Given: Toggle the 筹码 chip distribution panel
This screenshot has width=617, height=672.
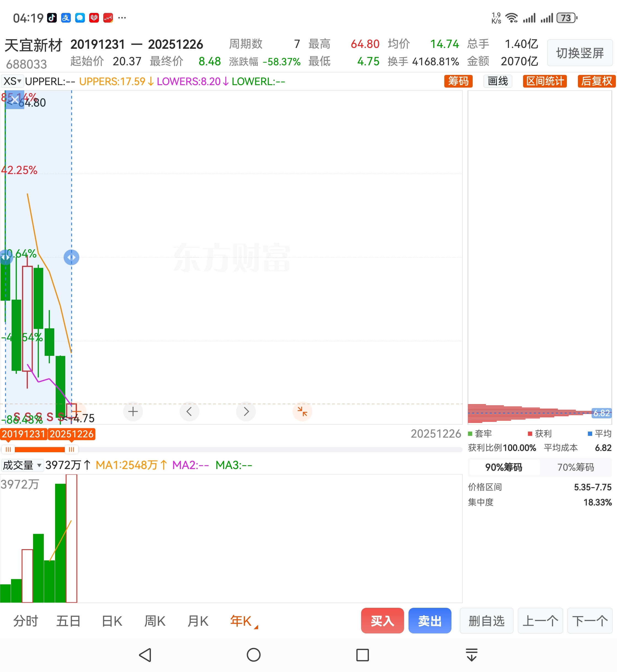Looking at the screenshot, I should (x=458, y=81).
